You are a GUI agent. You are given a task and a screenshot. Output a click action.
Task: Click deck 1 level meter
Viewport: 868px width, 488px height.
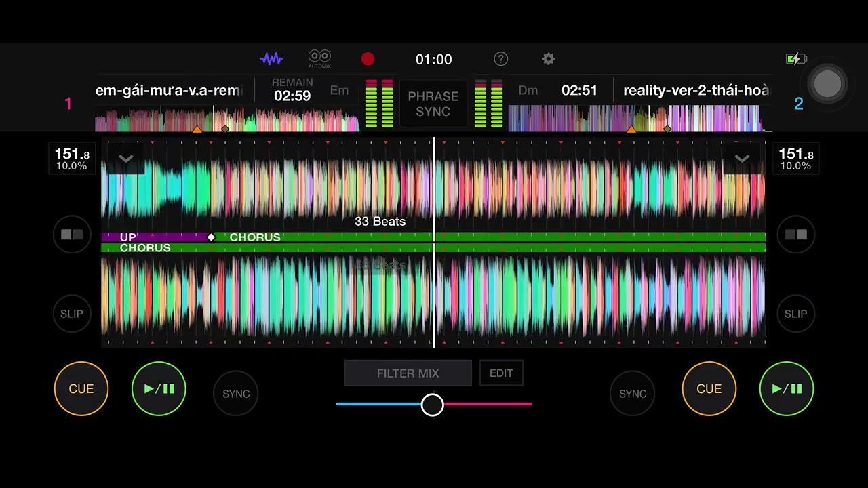(x=379, y=104)
